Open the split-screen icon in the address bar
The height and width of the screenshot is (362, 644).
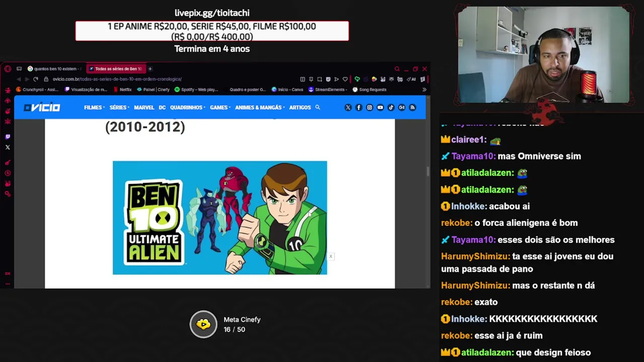tap(302, 79)
